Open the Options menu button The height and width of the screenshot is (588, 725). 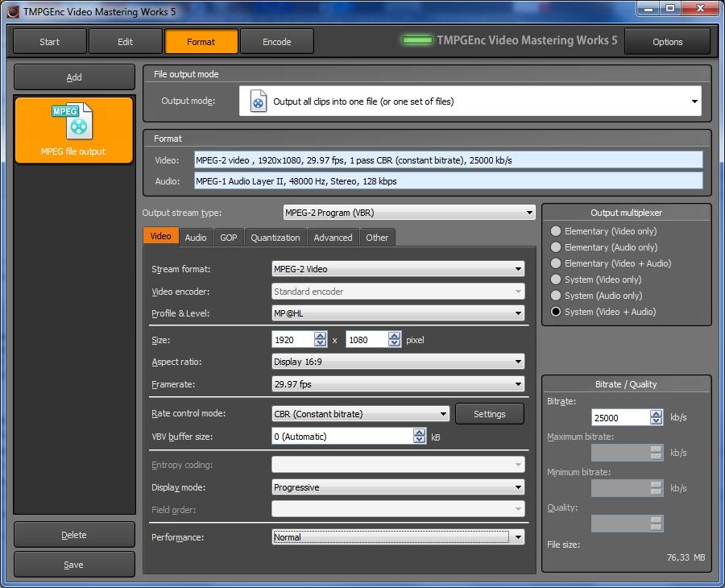(668, 42)
